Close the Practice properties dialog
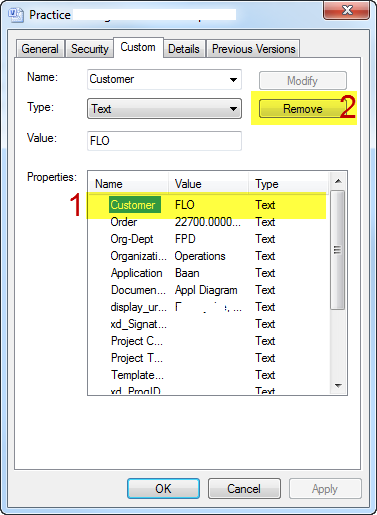377x515 pixels. 346,10
